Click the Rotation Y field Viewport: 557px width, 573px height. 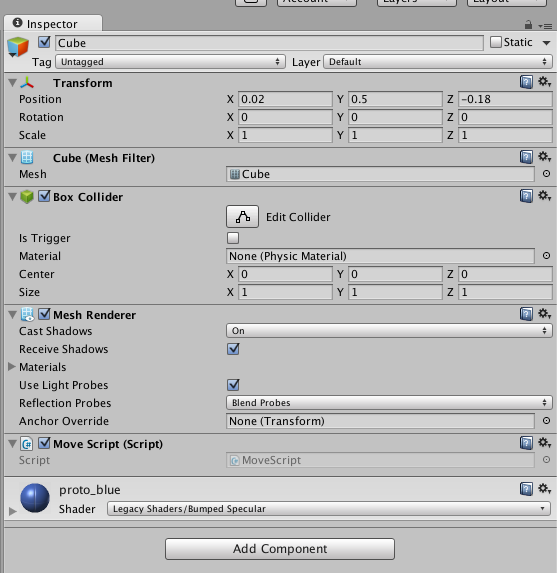tap(395, 117)
